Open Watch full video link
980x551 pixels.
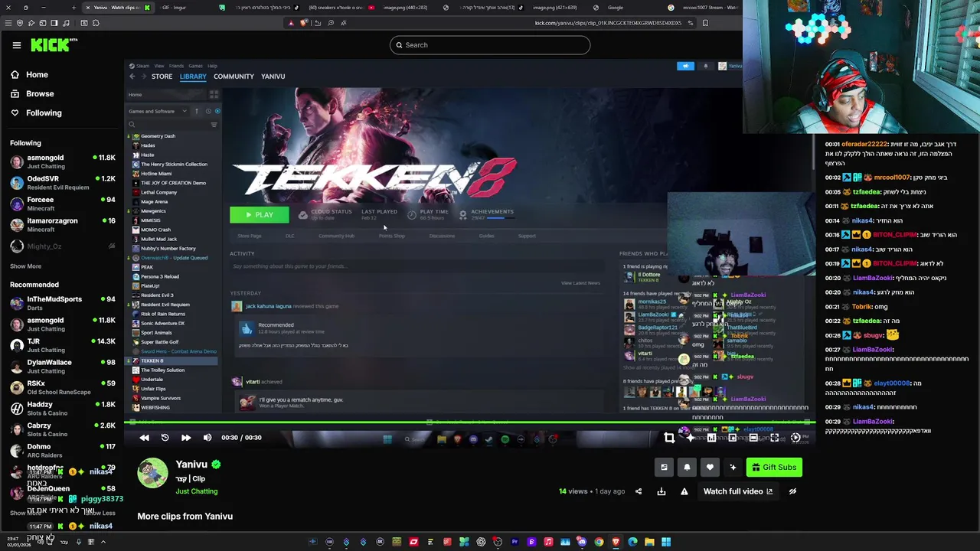pyautogui.click(x=738, y=491)
